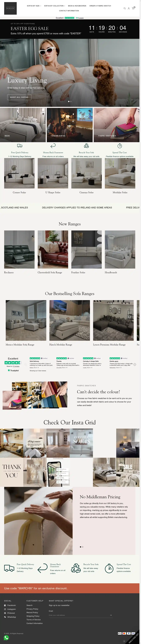This screenshot has height=644, width=141.
Task: Expand the Sofas By Collection dropdown
Action: [54, 6]
